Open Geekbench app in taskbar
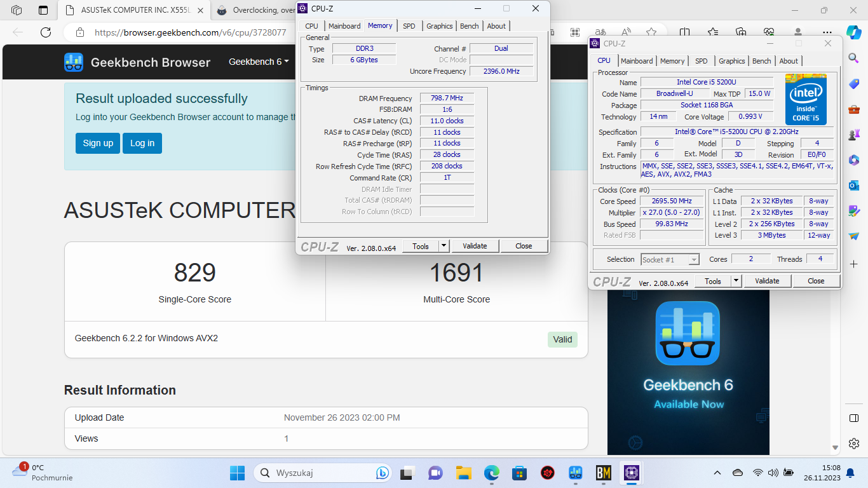The image size is (868, 488). point(576,473)
